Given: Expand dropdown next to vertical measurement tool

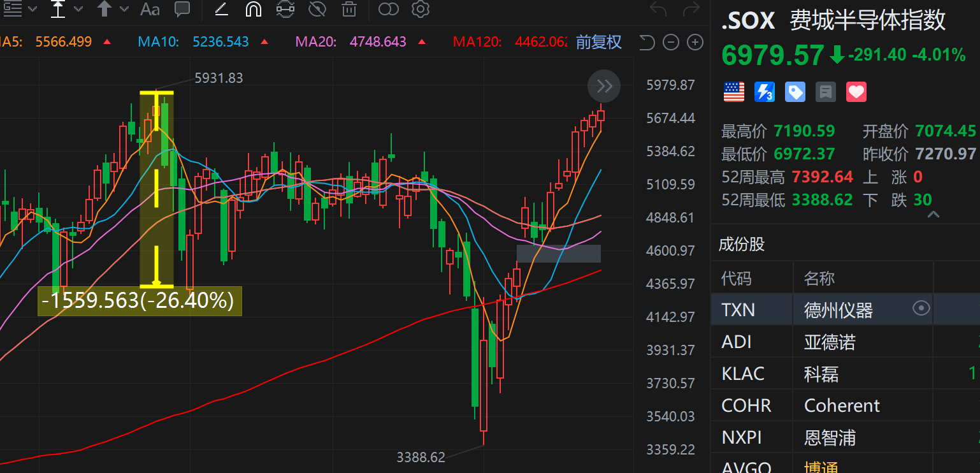Looking at the screenshot, I should click(78, 9).
